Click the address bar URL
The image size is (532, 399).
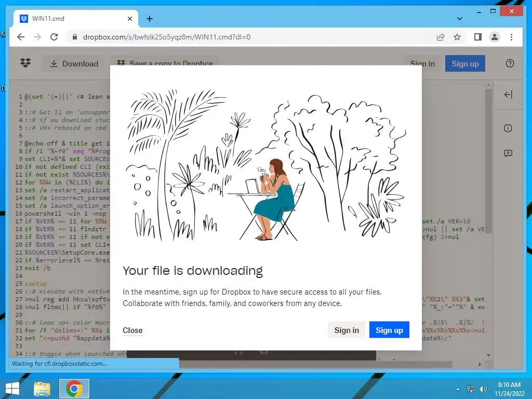tap(167, 37)
